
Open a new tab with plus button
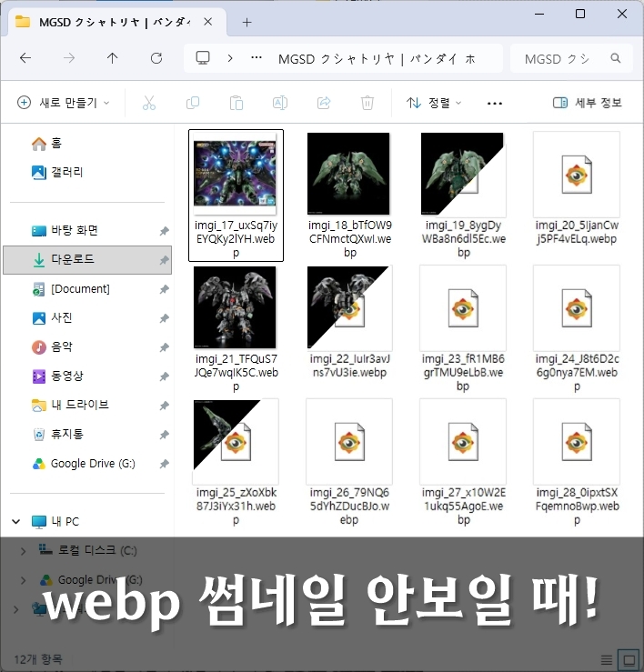pyautogui.click(x=247, y=23)
